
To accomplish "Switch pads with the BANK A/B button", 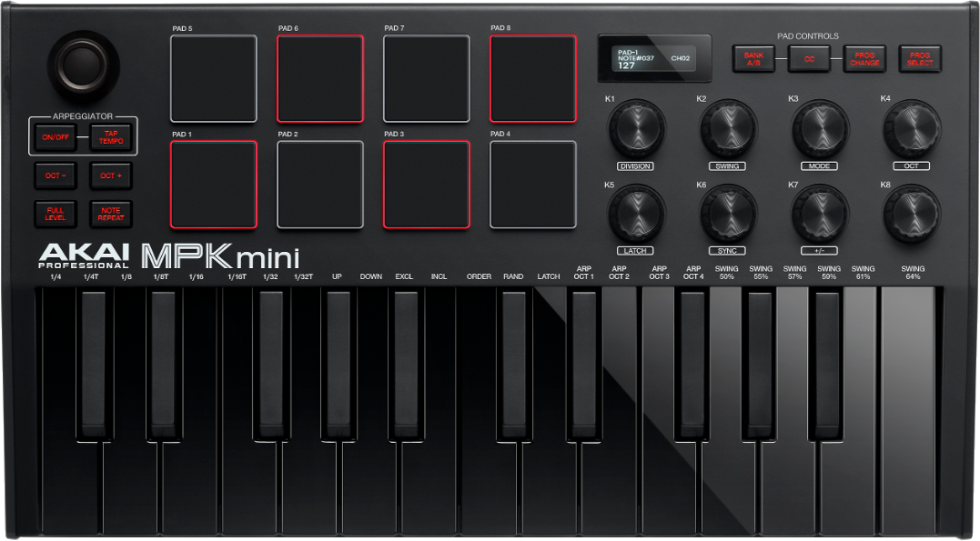I will click(x=753, y=59).
